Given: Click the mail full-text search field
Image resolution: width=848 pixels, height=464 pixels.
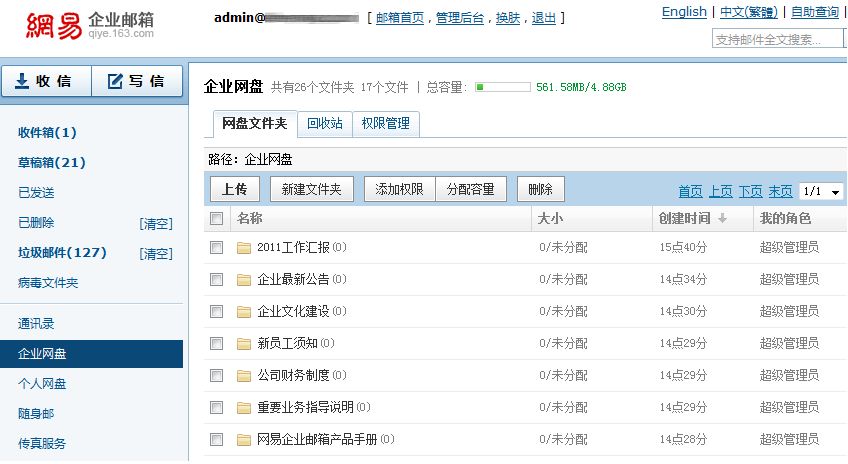Looking at the screenshot, I should [x=778, y=39].
